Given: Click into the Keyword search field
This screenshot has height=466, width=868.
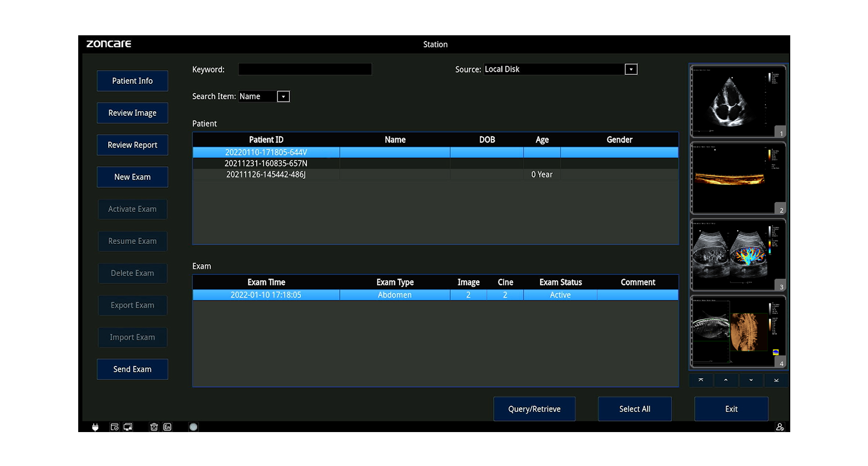Looking at the screenshot, I should pos(305,69).
